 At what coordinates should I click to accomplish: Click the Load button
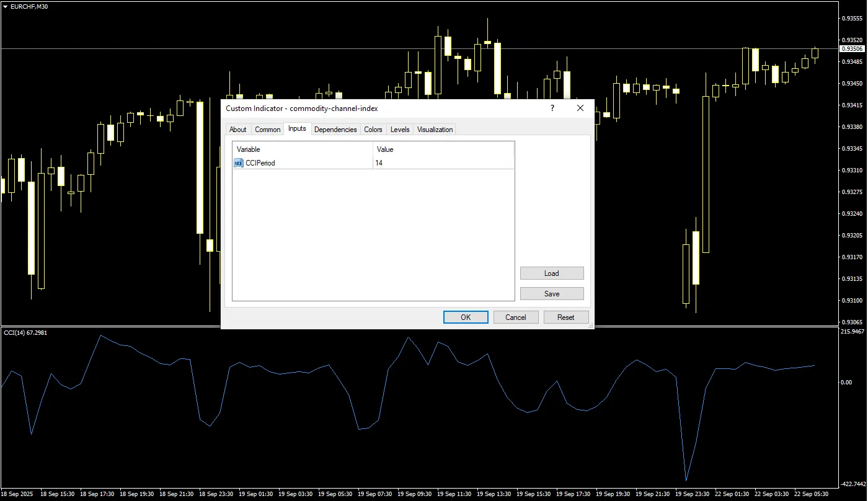552,273
